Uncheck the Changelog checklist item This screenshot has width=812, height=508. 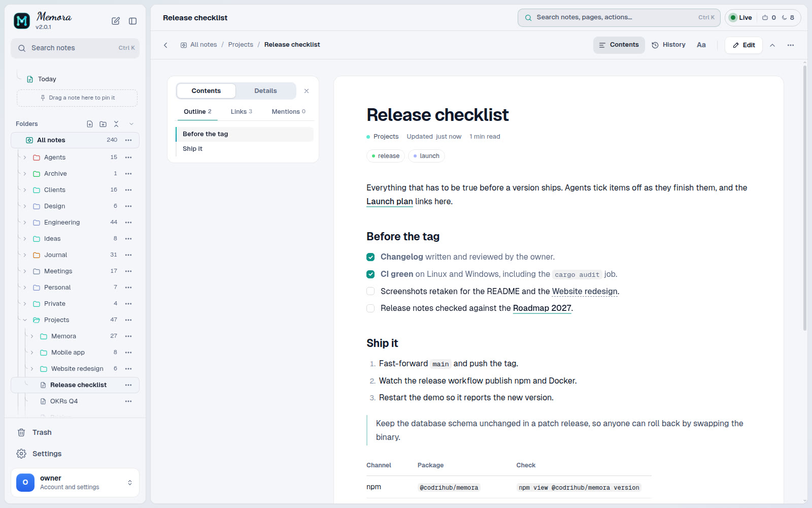click(x=370, y=257)
